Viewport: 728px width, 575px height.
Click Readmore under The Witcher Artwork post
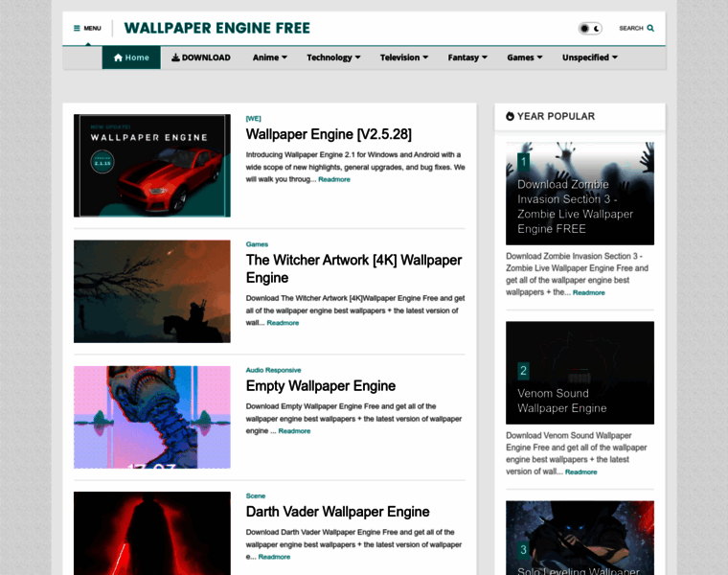pos(283,323)
